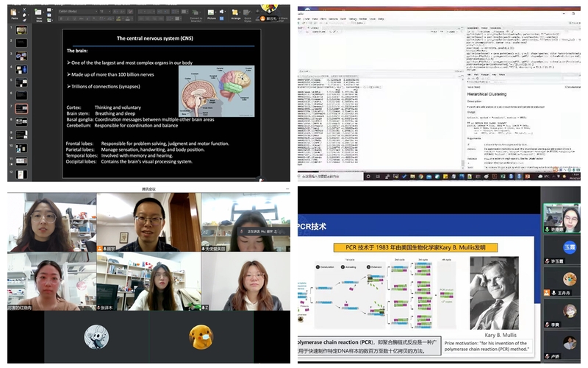Open the Arrange tool in the ribbon
Screen dimensions: 588x368
pos(235,13)
